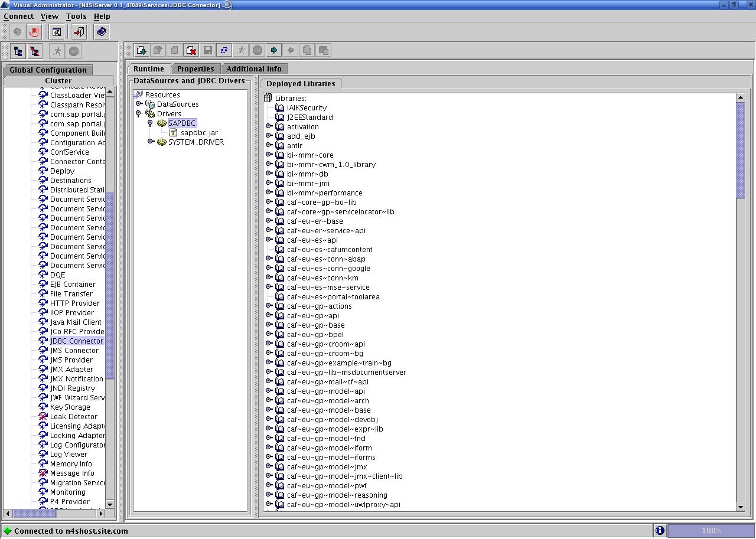This screenshot has height=539, width=756.
Task: Switch to the Properties tab
Action: (x=195, y=68)
